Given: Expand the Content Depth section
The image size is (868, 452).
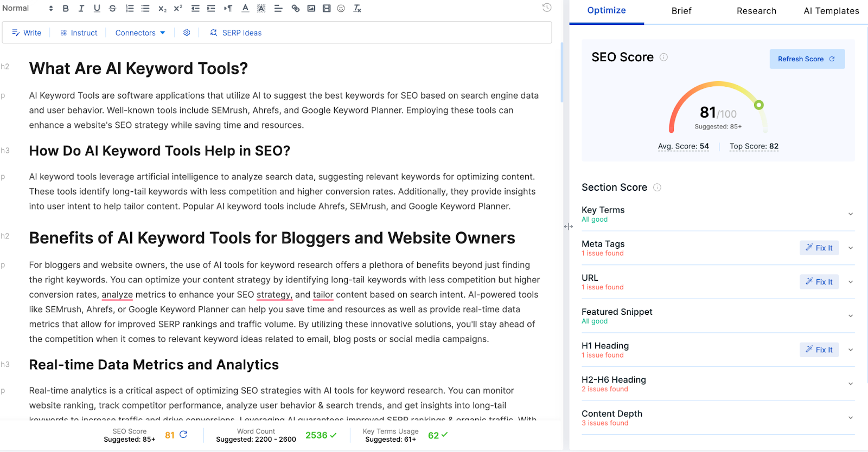Looking at the screenshot, I should (850, 418).
